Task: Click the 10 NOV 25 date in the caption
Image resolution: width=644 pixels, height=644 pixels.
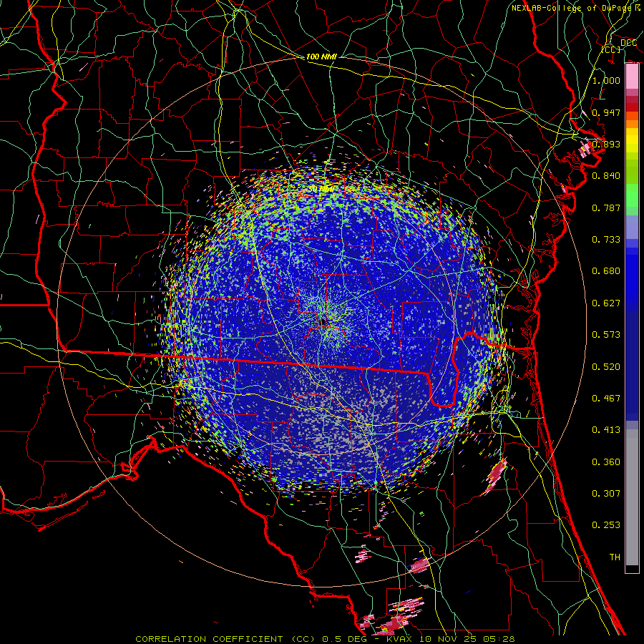Action: click(448, 639)
